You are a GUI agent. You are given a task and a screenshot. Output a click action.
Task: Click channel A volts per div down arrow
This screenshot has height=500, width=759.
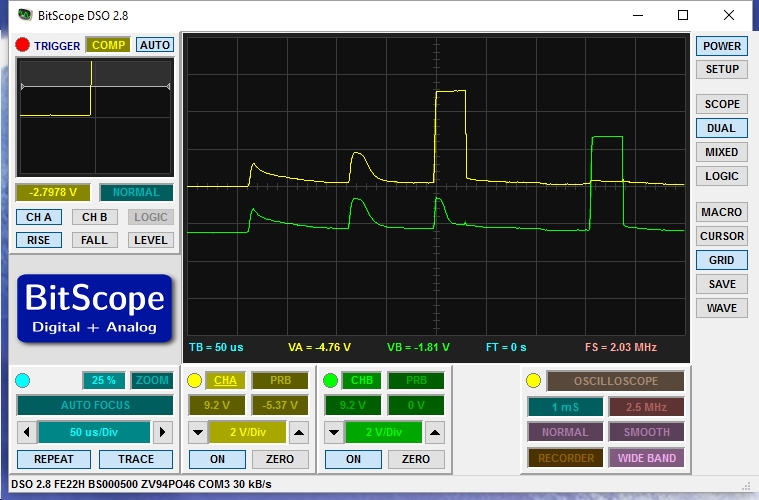pos(198,433)
